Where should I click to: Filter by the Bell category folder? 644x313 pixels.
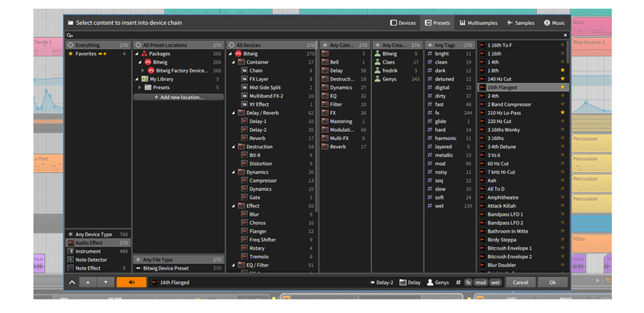[x=345, y=63]
